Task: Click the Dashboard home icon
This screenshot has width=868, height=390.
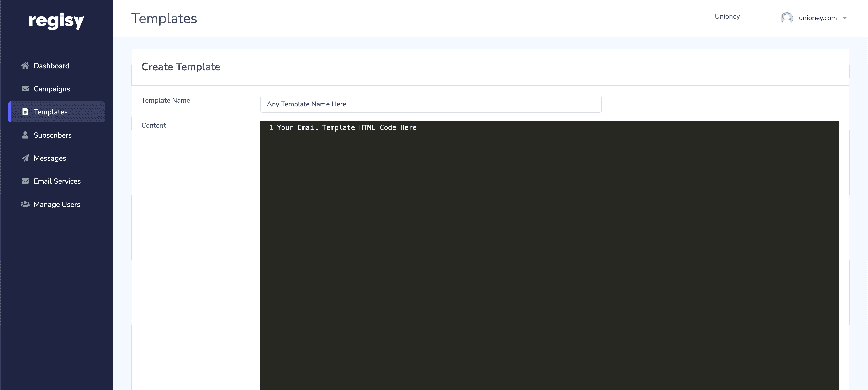Action: [x=25, y=66]
